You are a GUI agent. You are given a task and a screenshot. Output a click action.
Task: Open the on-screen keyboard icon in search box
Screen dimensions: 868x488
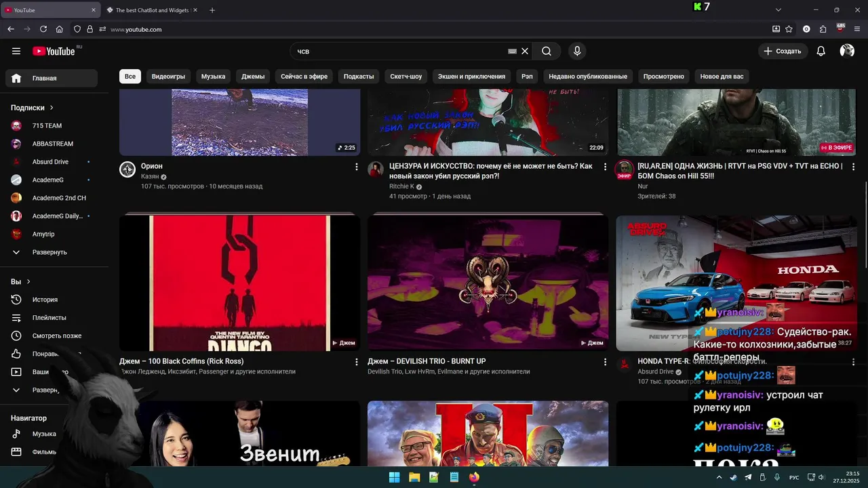513,51
